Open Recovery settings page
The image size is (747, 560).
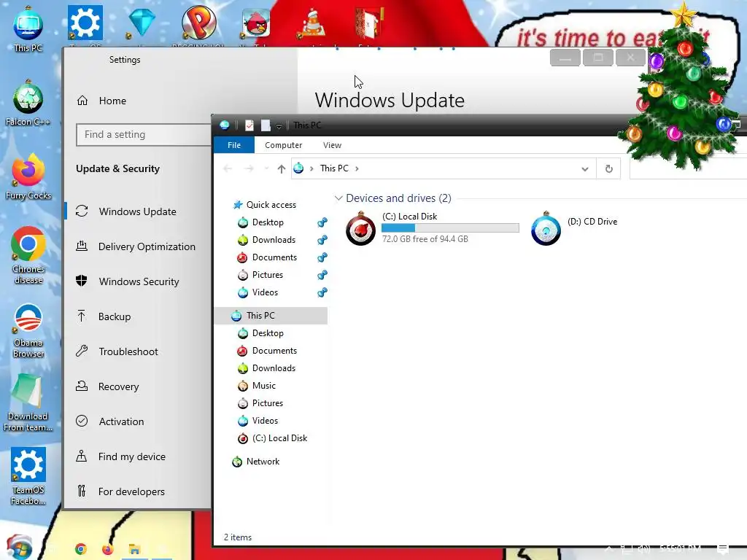click(x=137, y=386)
